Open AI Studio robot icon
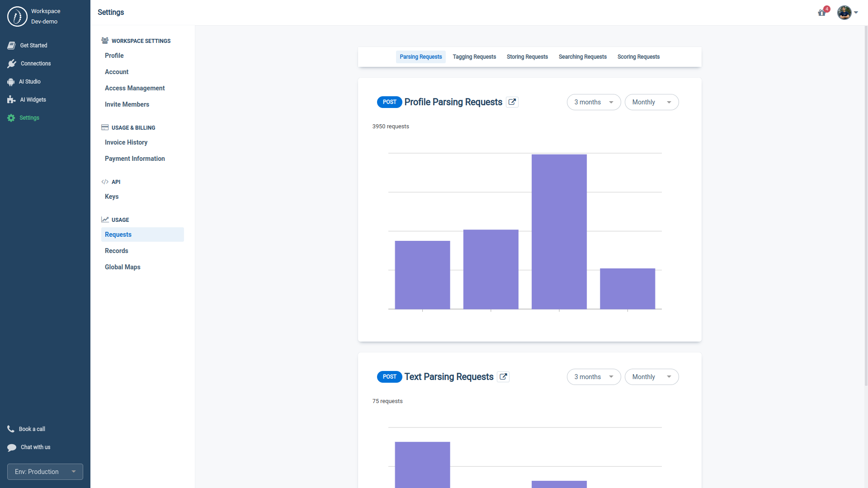This screenshot has height=488, width=868. pos(11,81)
